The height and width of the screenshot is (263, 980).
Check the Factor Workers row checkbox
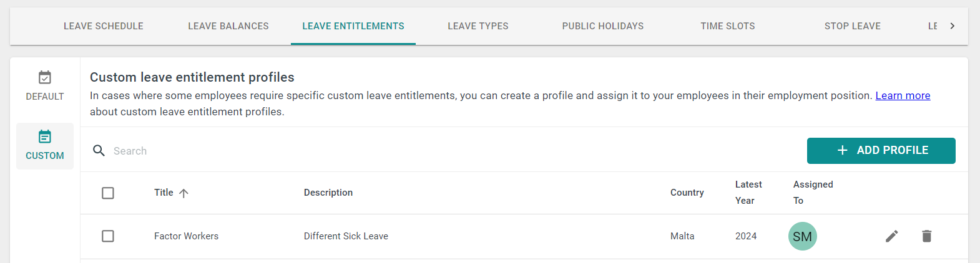108,236
